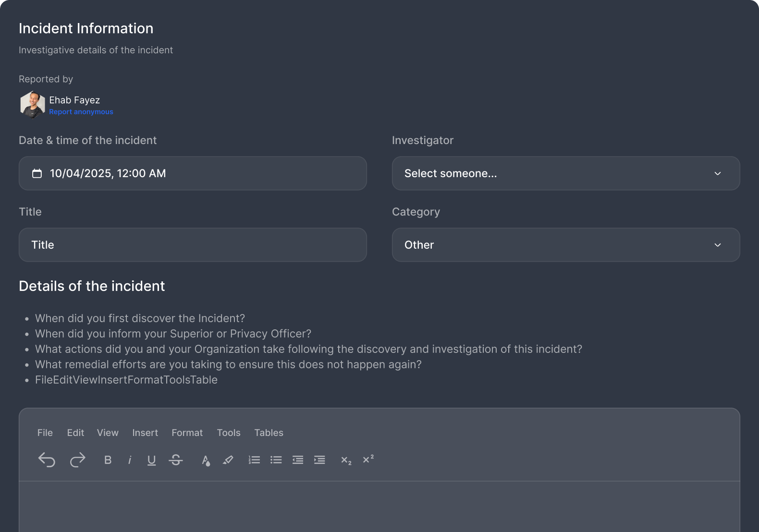Click the Report anonymous link
Viewport: 759px width, 532px height.
coord(81,112)
